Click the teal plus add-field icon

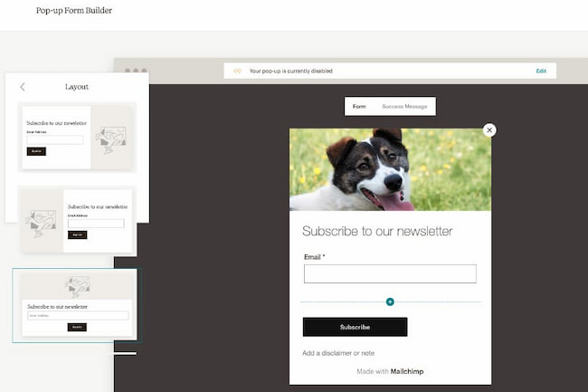(390, 302)
